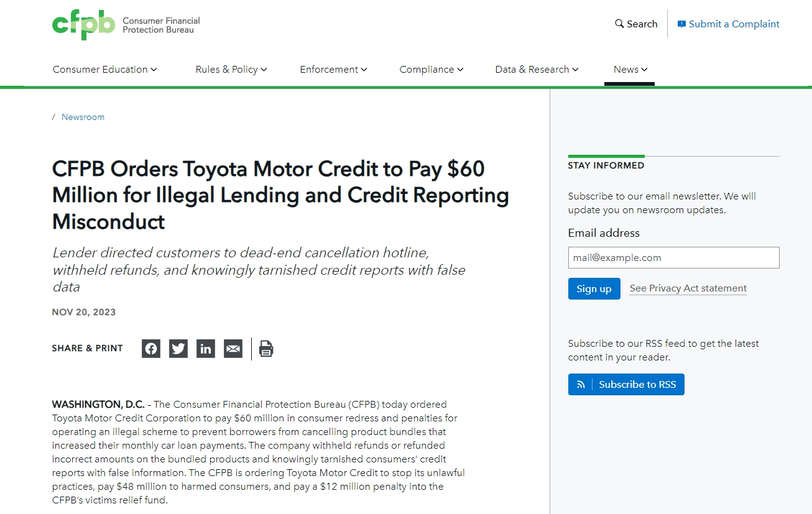Screen dimensions: 812x514
Task: Click the Submit a Complaint speech icon
Action: (x=681, y=24)
